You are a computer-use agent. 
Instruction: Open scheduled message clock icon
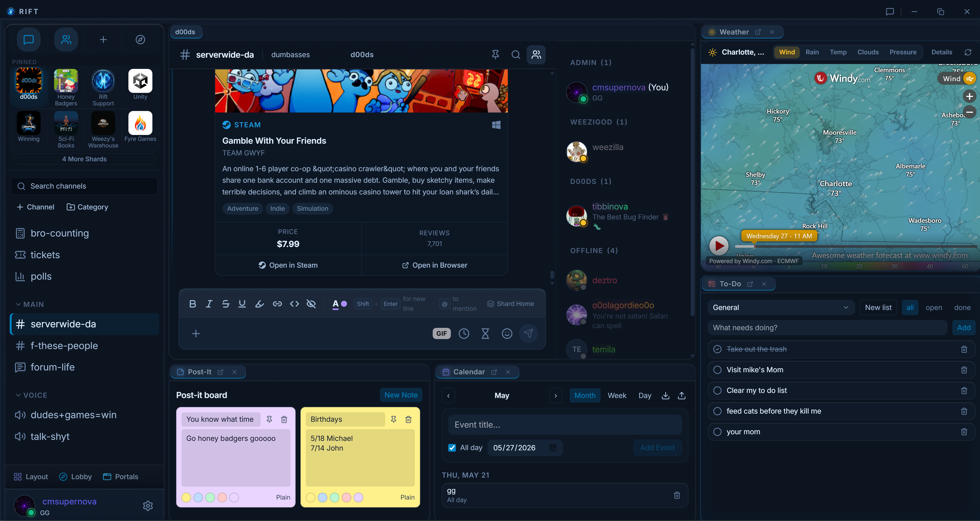[x=464, y=333]
